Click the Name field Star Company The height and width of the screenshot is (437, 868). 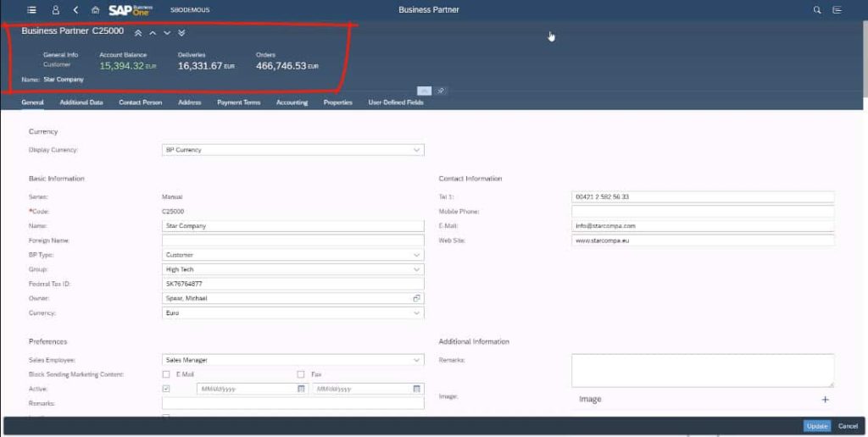292,225
